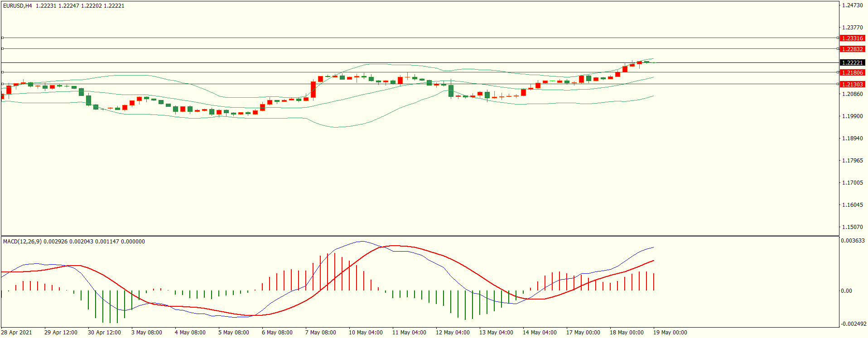Image resolution: width=868 pixels, height=338 pixels.
Task: Click the 1.21303 red price level label
Action: click(x=852, y=85)
